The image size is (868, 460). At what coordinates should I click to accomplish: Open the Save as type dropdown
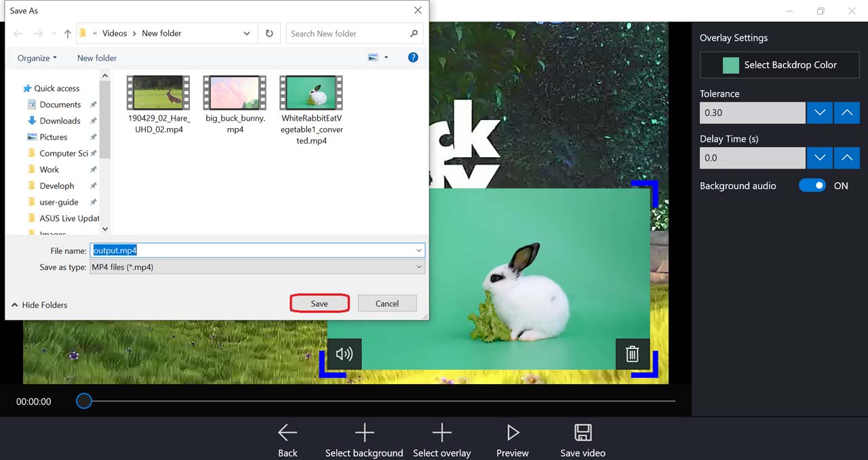click(x=258, y=267)
